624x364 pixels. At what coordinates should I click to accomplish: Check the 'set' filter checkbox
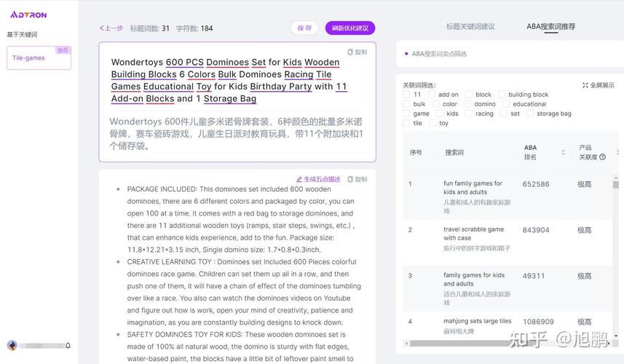click(x=504, y=114)
